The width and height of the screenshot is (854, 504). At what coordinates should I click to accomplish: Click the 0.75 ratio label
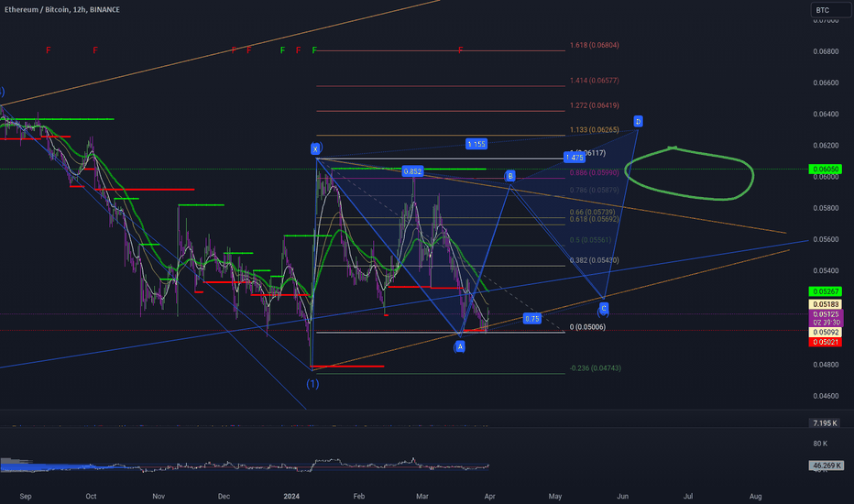(x=532, y=319)
